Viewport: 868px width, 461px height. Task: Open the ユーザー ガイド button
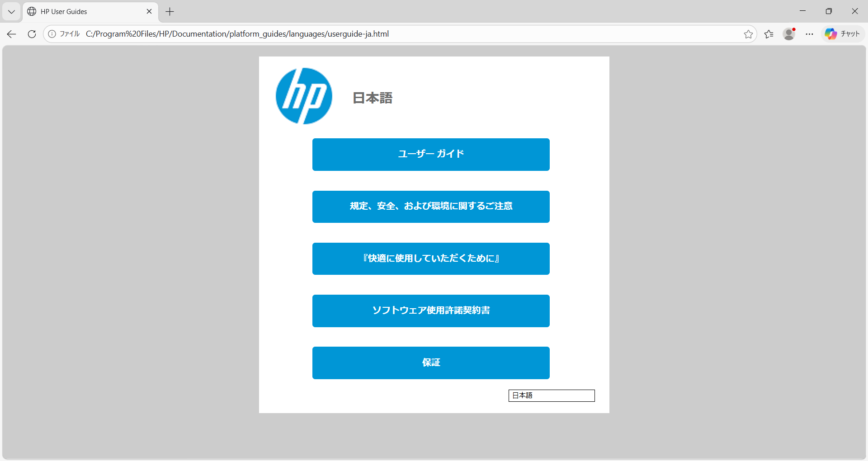pyautogui.click(x=431, y=155)
